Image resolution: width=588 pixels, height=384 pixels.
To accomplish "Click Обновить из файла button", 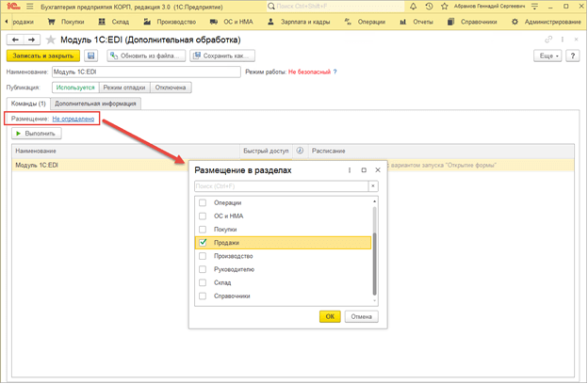I will (x=146, y=56).
